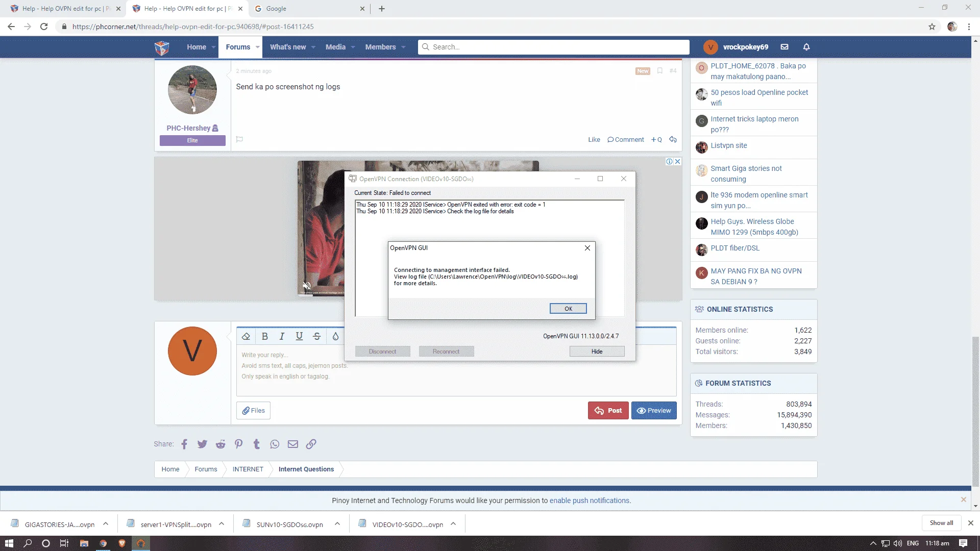The image size is (980, 551).
Task: Click OK in OpenVPN GUI dialog
Action: (568, 309)
